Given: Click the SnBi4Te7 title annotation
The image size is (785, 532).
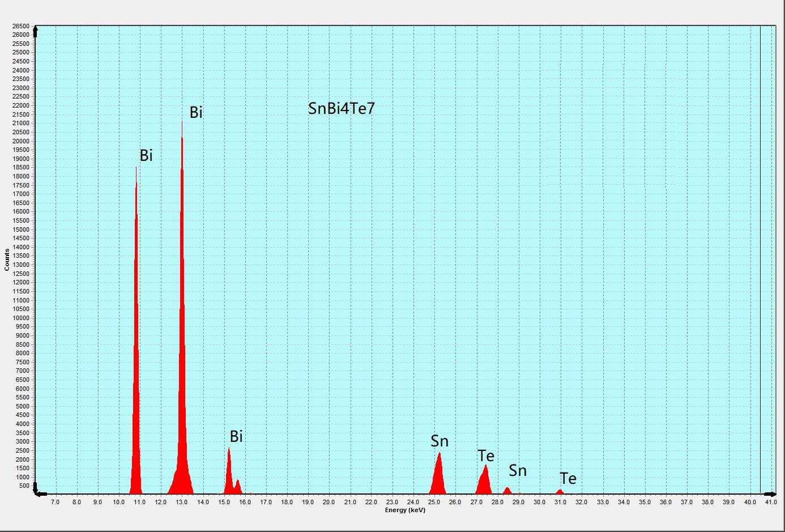Looking at the screenshot, I should point(342,108).
